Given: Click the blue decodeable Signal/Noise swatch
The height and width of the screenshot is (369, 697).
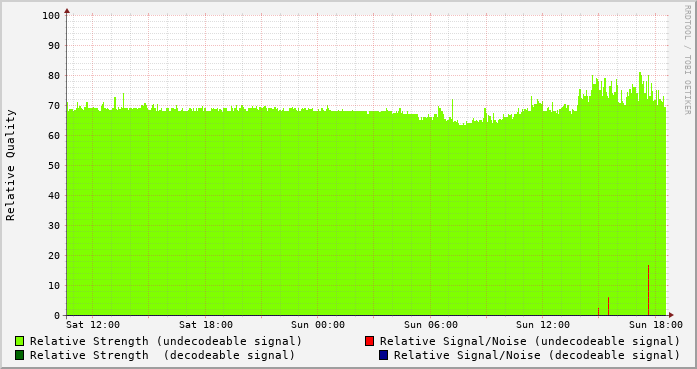Looking at the screenshot, I should [384, 355].
